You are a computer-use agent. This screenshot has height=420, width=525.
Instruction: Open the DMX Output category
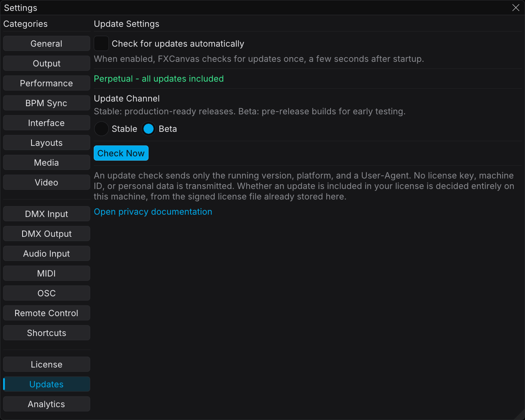tap(47, 234)
